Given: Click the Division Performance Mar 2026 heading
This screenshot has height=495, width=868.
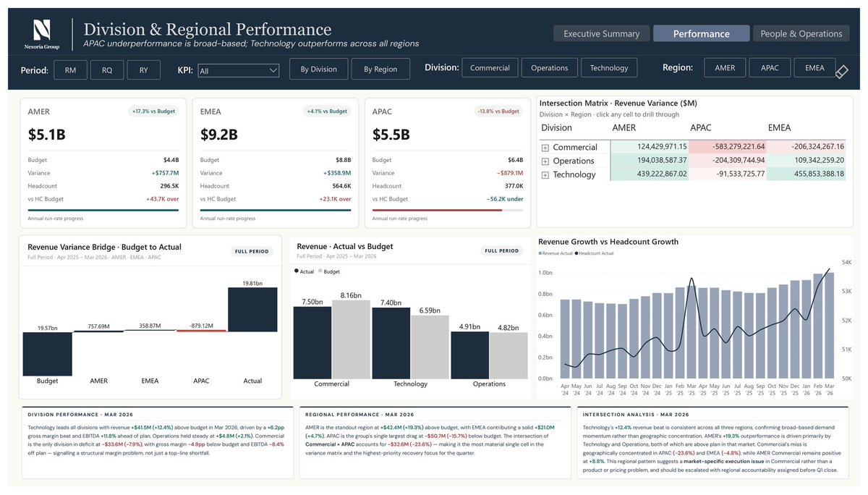Looking at the screenshot, I should (71, 415).
